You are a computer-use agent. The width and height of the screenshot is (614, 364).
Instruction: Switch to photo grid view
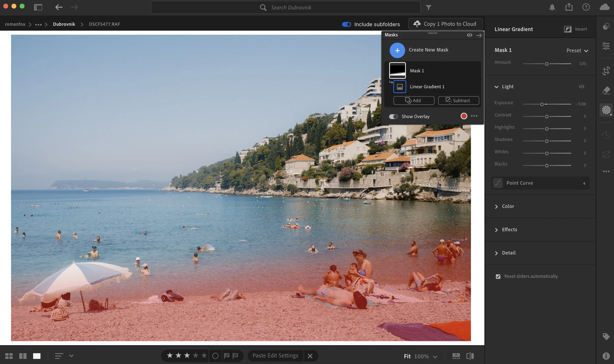(x=9, y=356)
